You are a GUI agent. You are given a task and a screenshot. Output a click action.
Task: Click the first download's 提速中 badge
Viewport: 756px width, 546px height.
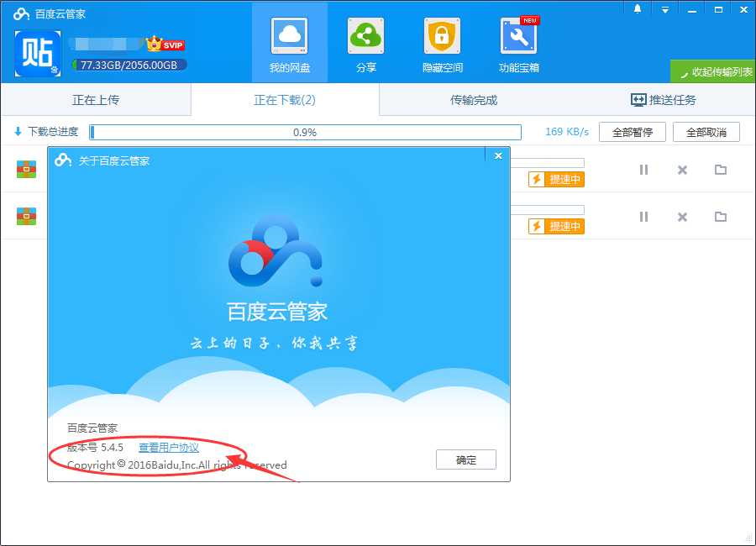(x=556, y=180)
